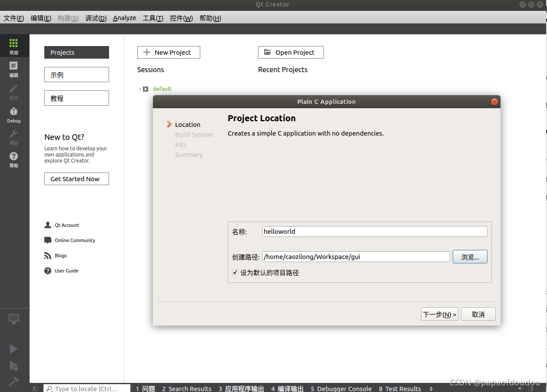Select the Location wizard step
Image resolution: width=547 pixels, height=392 pixels.
pyautogui.click(x=188, y=125)
